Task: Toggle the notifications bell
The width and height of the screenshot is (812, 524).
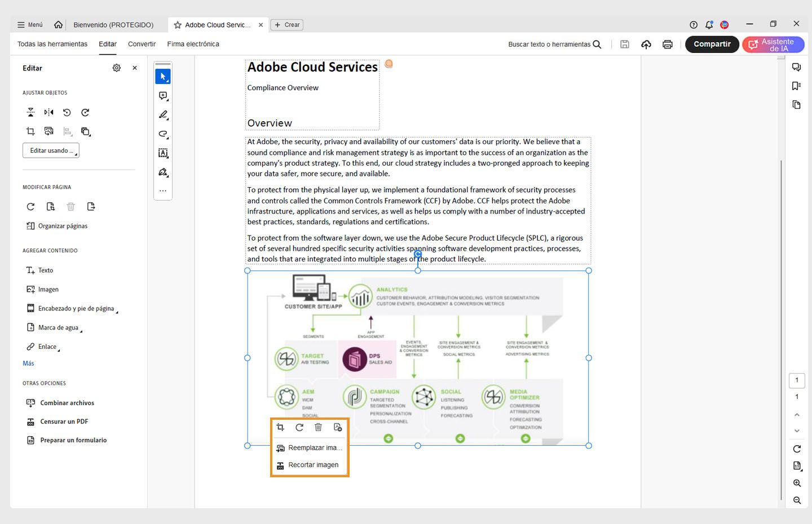Action: click(709, 24)
